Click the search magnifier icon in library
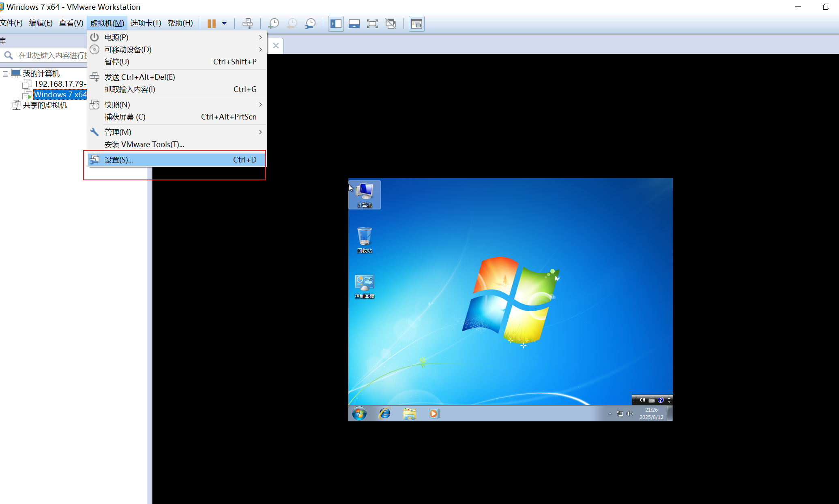Image resolution: width=839 pixels, height=504 pixels. (x=9, y=55)
